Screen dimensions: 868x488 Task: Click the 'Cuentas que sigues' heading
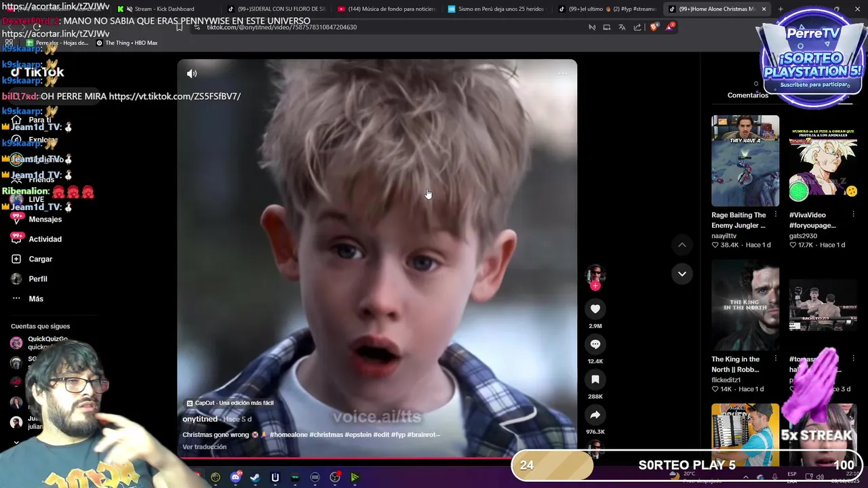click(40, 326)
